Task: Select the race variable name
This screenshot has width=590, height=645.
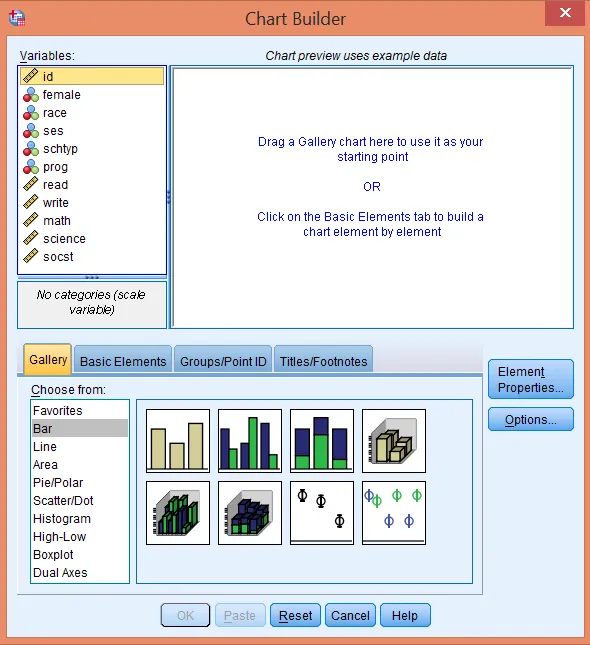Action: (55, 113)
